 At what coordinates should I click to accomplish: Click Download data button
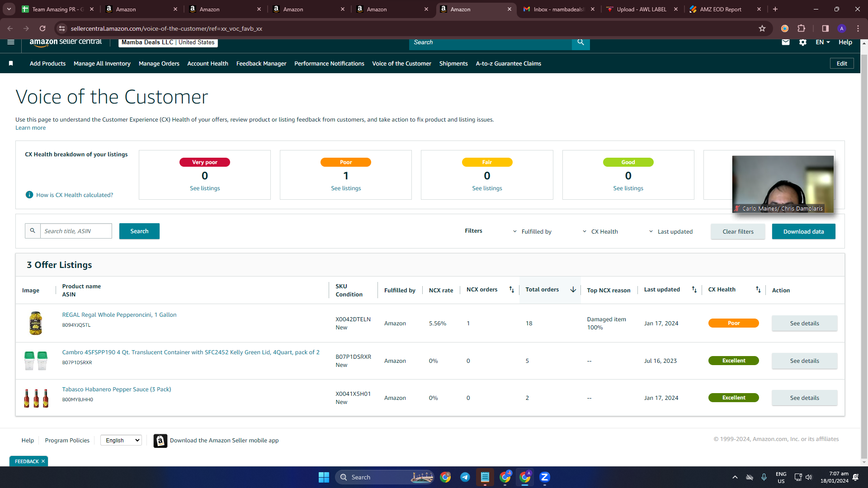pyautogui.click(x=804, y=231)
